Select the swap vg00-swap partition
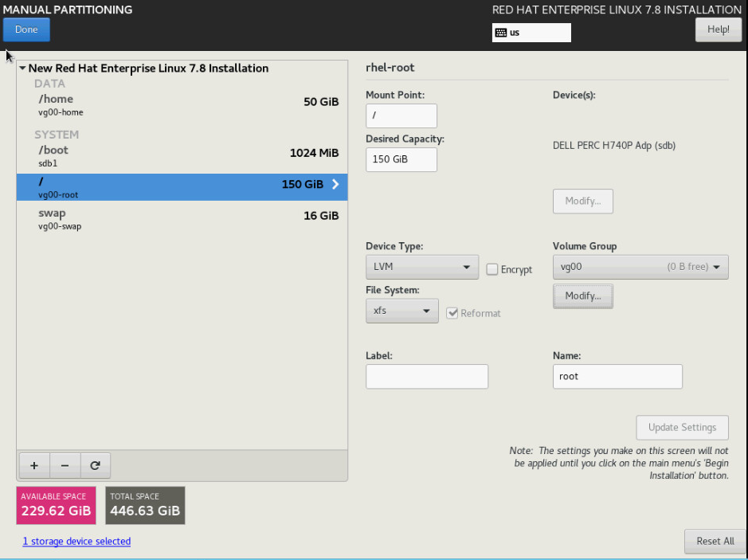 click(x=182, y=219)
